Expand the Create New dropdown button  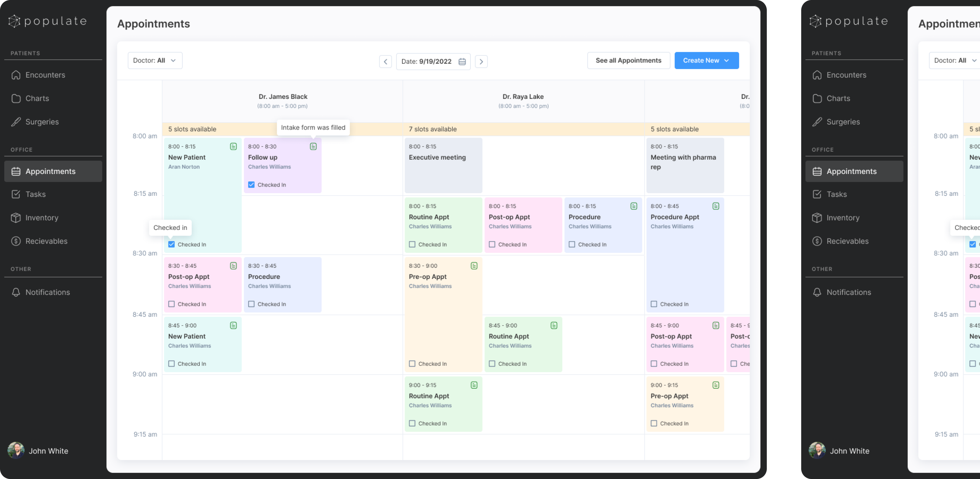pyautogui.click(x=706, y=60)
